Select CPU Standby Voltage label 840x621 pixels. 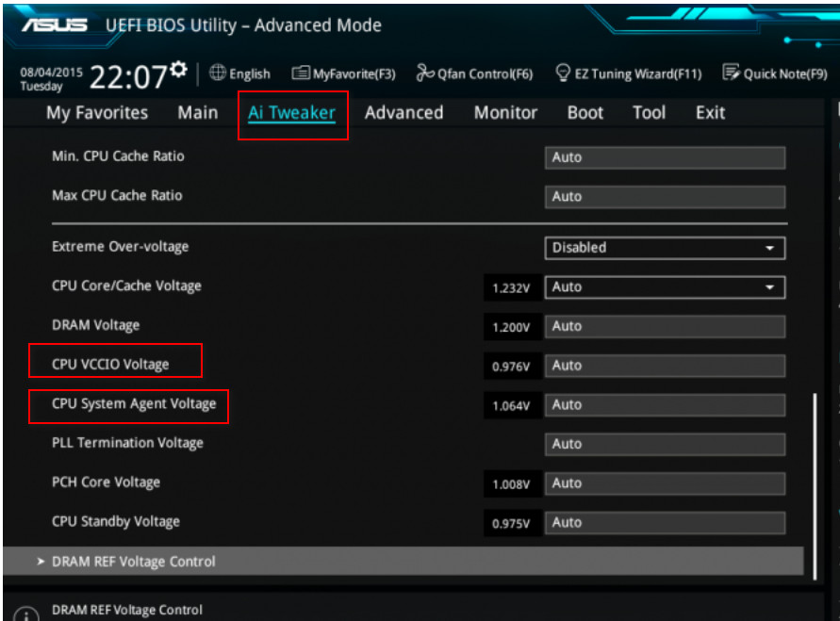click(116, 521)
